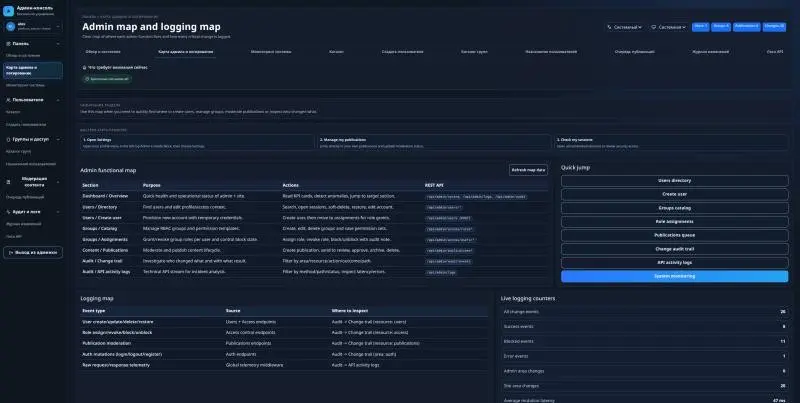Viewport: 800px width, 403px height.
Task: Click the 'Blocked events' counter row
Action: click(645, 341)
